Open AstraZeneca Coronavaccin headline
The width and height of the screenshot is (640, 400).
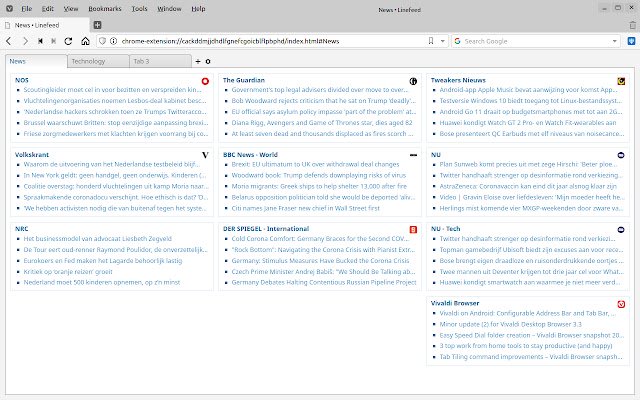click(x=528, y=186)
